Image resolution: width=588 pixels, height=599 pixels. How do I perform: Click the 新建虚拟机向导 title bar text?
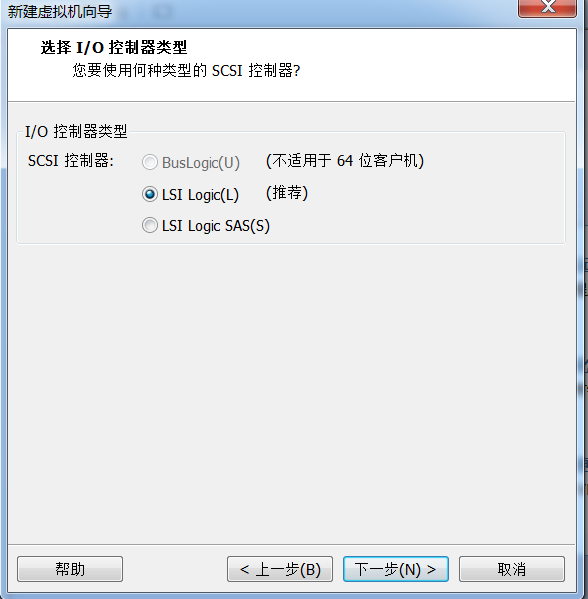(x=60, y=11)
